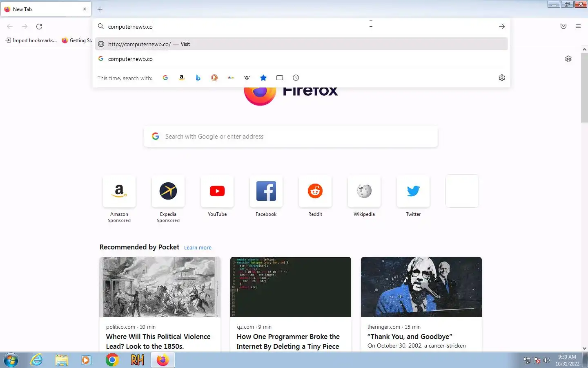Viewport: 588px width, 368px height.
Task: Click the Forward navigation arrow
Action: (24, 27)
